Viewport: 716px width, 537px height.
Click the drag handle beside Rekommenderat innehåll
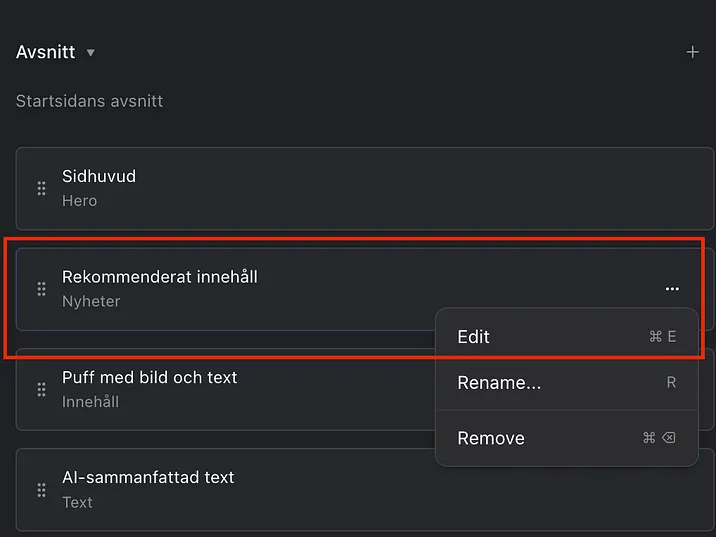pos(42,289)
